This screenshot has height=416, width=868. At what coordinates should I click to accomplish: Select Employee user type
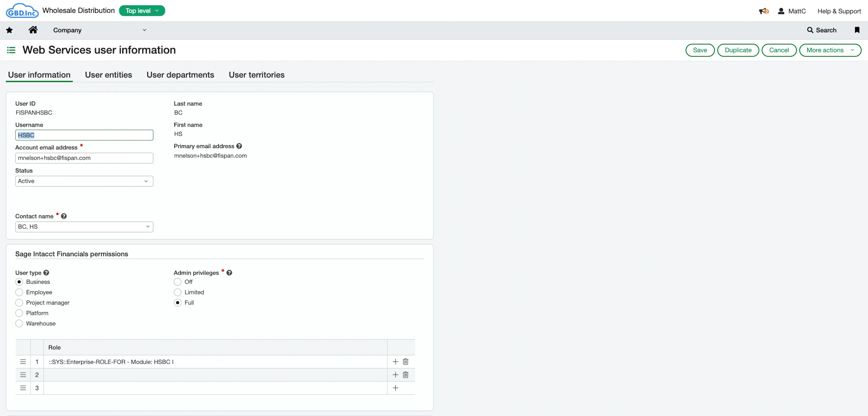click(19, 293)
